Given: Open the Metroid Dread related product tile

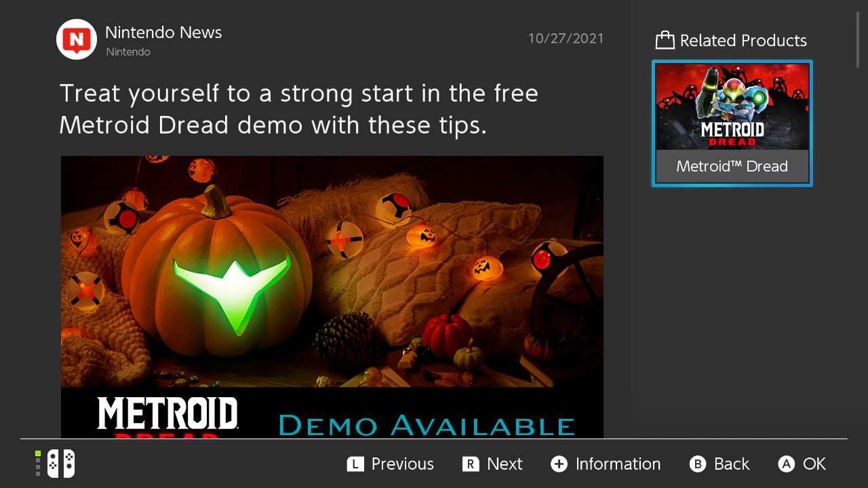Looking at the screenshot, I should pos(732,123).
